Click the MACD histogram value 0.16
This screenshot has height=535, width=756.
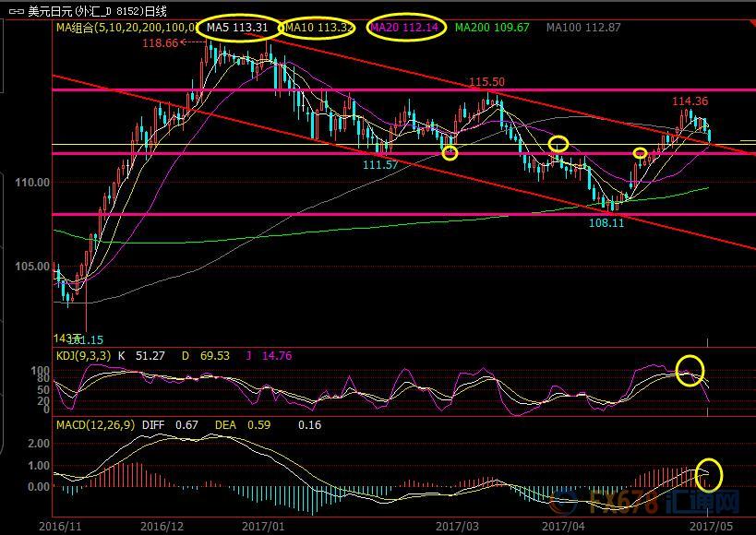click(x=309, y=425)
